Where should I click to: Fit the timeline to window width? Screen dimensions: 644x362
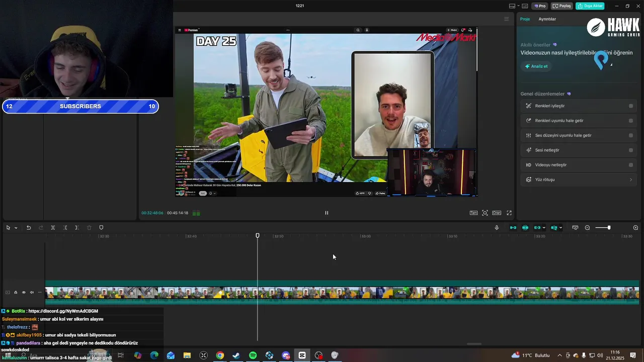[x=575, y=228]
